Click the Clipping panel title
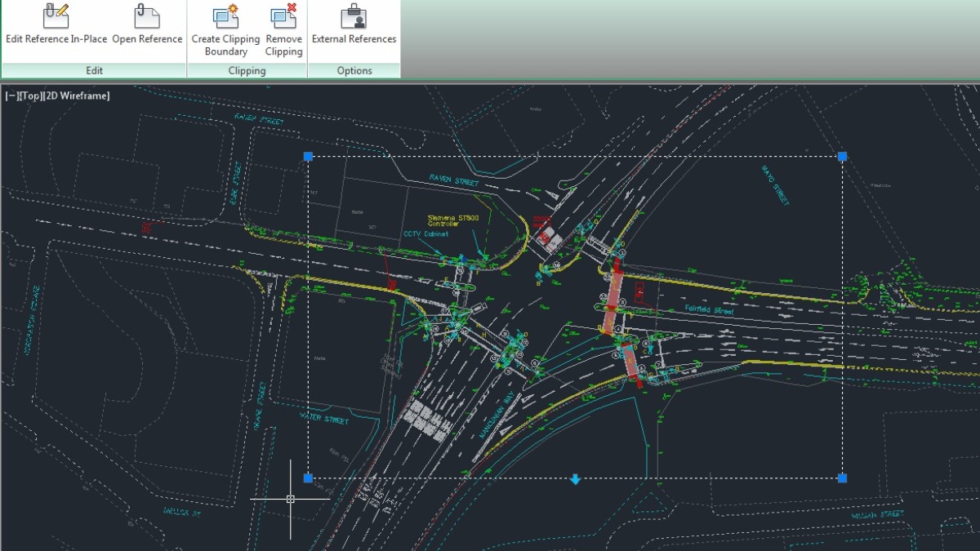The height and width of the screenshot is (551, 980). [247, 71]
